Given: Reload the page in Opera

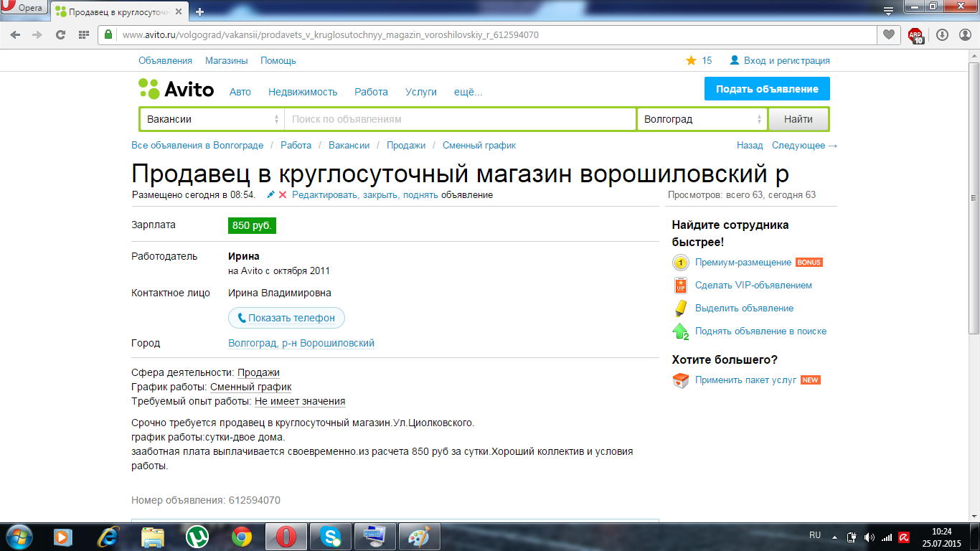Looking at the screenshot, I should pos(61,34).
